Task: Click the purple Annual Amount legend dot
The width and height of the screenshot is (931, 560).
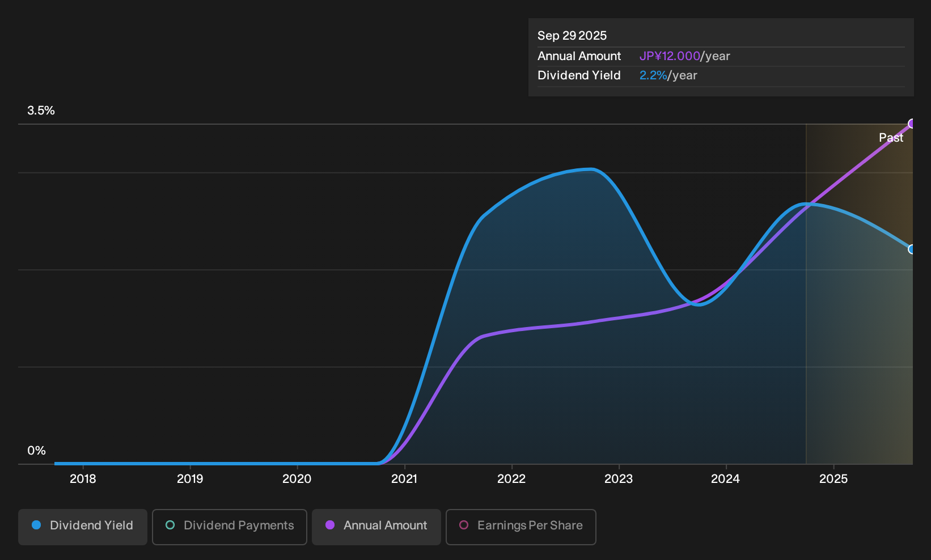Action: (x=330, y=525)
